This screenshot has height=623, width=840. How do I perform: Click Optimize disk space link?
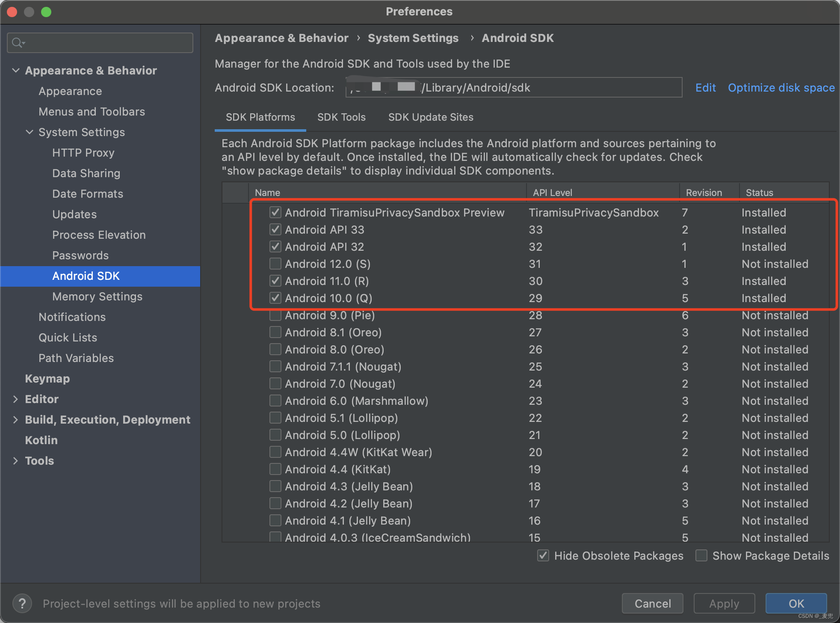[781, 88]
